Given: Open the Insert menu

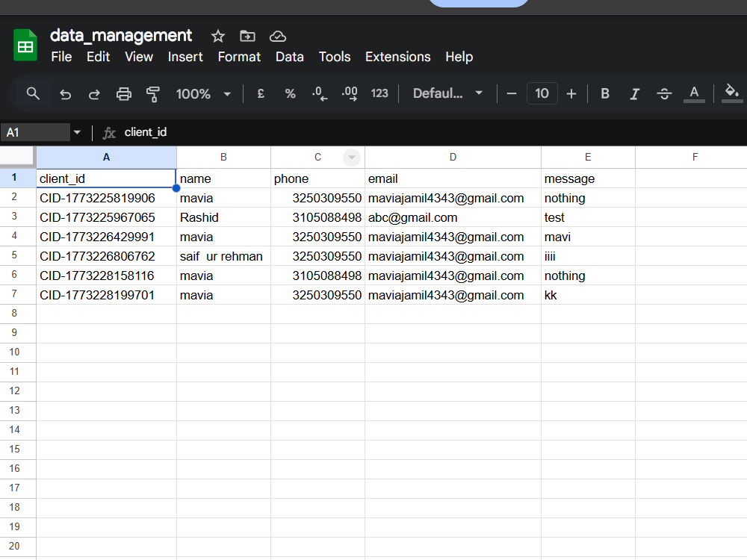Looking at the screenshot, I should (x=185, y=57).
